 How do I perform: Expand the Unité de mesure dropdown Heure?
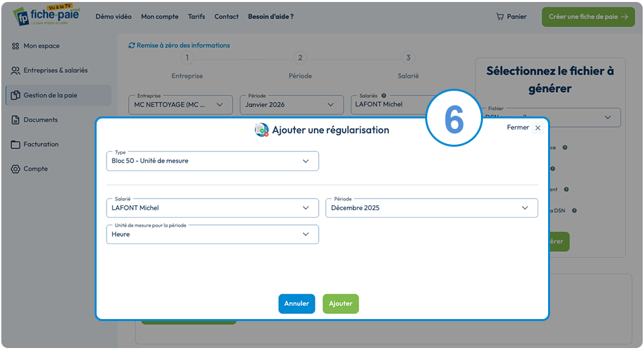[x=212, y=234]
